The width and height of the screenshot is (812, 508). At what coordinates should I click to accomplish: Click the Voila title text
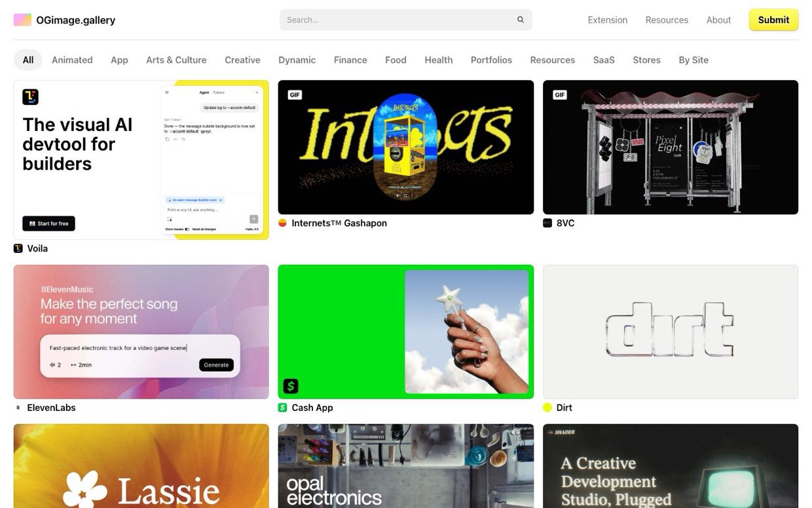coord(37,248)
